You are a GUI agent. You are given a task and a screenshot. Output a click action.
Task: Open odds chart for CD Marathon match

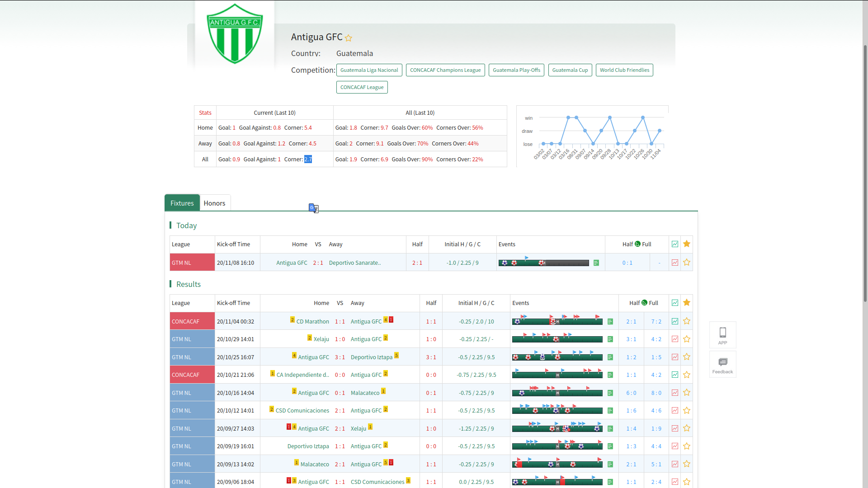(x=675, y=321)
